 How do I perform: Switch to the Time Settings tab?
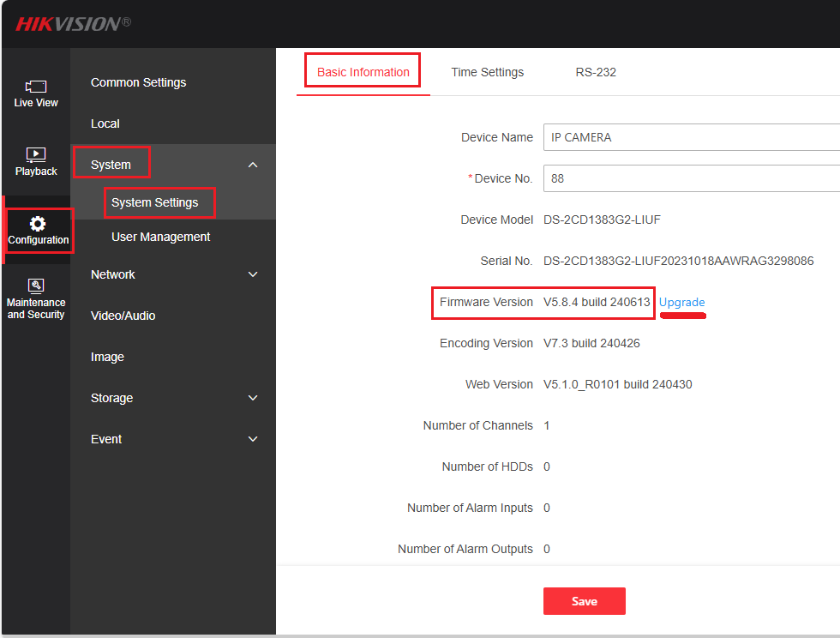pos(487,72)
